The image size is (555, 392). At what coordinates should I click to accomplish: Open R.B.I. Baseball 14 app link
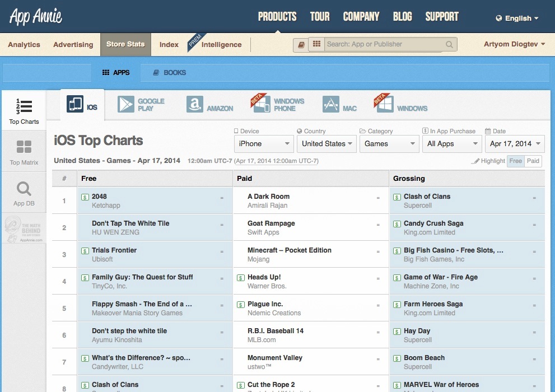pyautogui.click(x=276, y=331)
